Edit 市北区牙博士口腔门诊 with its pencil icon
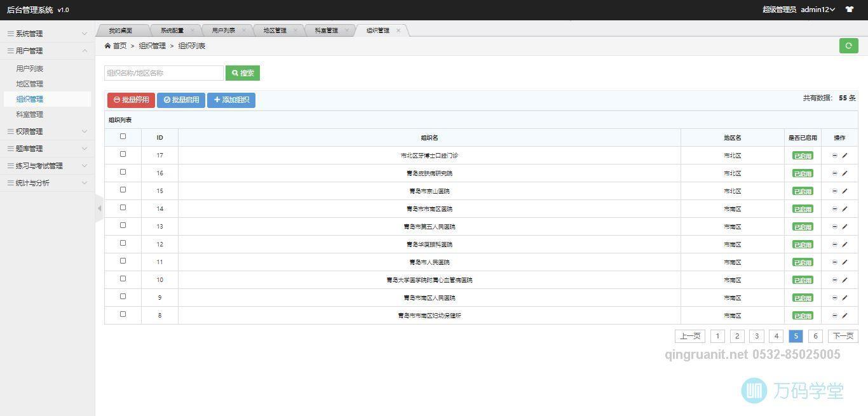 pos(844,155)
